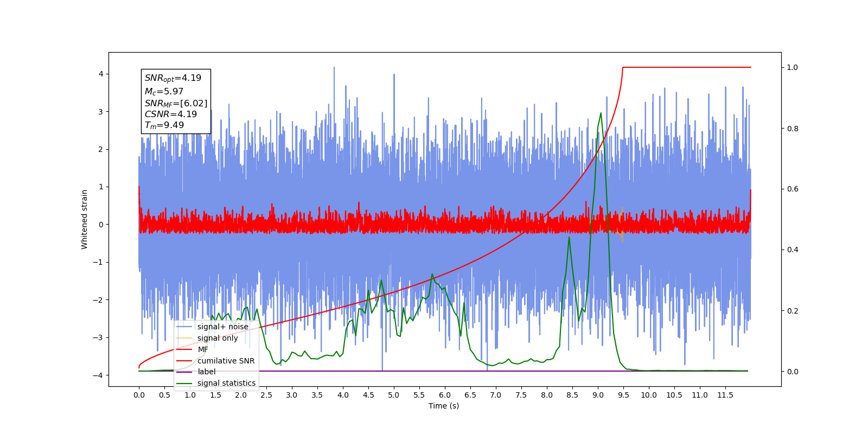Click the right y-axis tick label 0.6
The width and height of the screenshot is (868, 434).
point(792,189)
